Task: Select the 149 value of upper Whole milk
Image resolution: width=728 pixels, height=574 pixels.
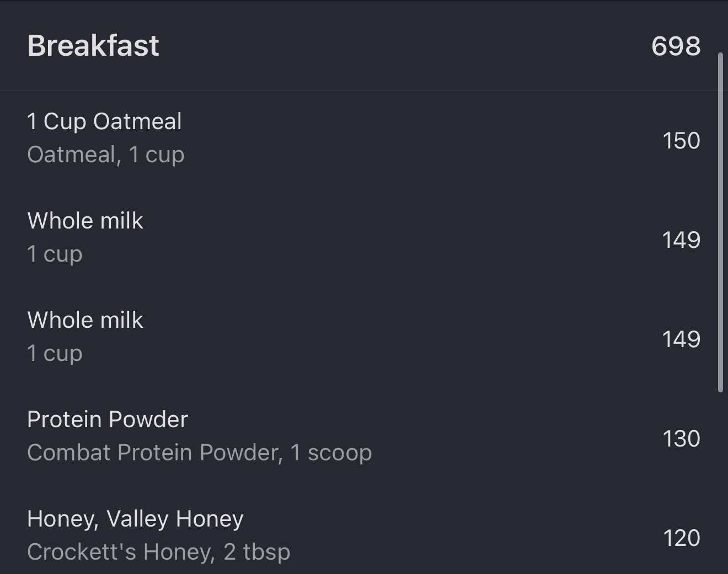Action: (x=681, y=240)
